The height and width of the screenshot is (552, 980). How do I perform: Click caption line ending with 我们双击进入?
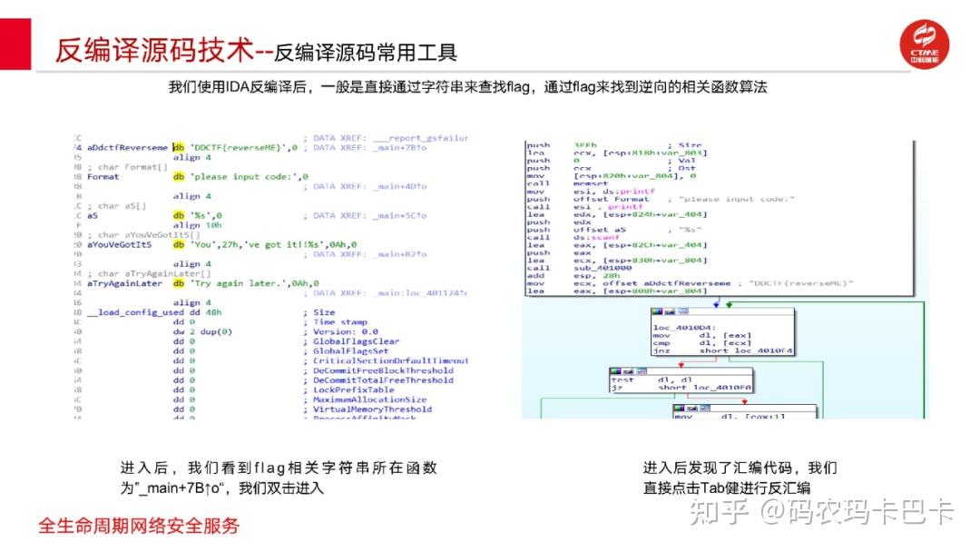coord(222,488)
